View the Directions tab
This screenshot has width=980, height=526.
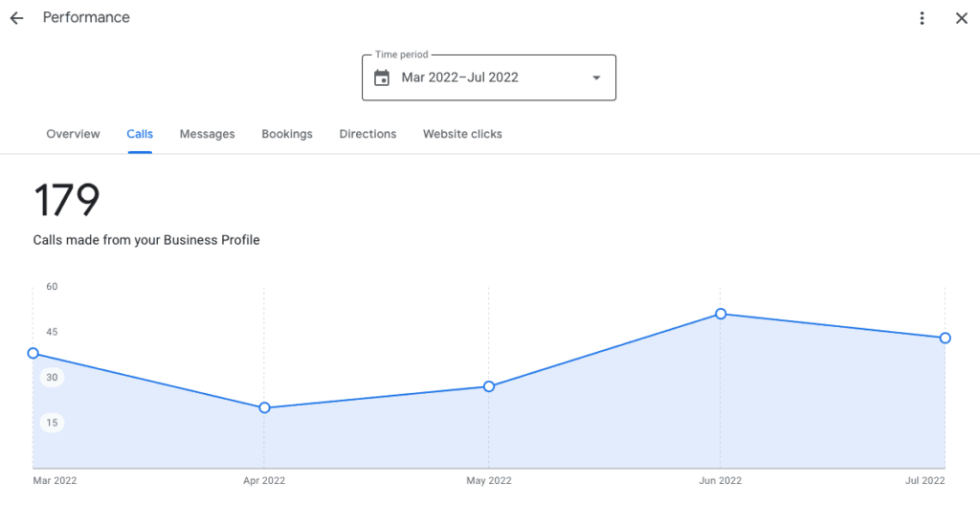(x=367, y=134)
